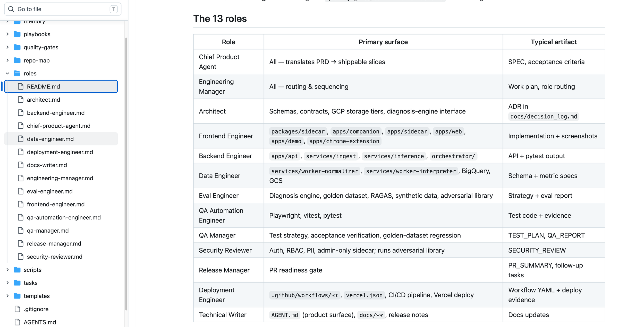Click the "The 13 roles" heading
This screenshot has width=644, height=327.
220,19
